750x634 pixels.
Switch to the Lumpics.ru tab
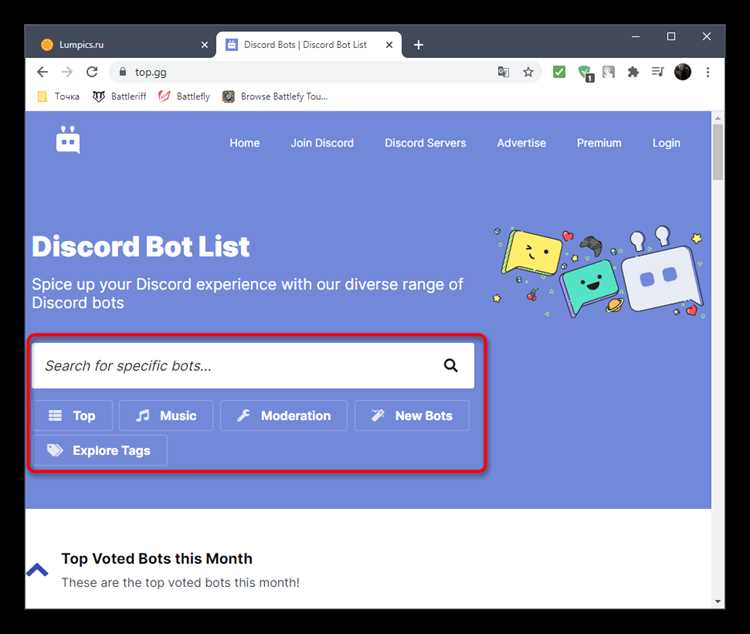point(120,45)
